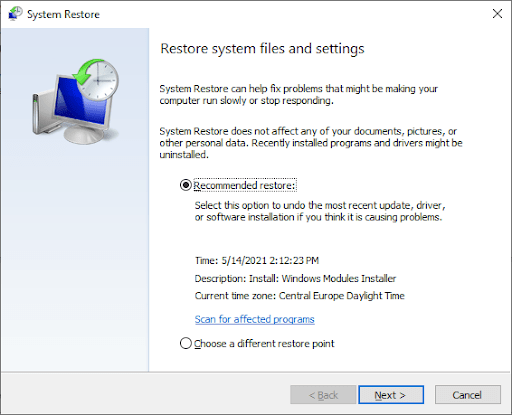This screenshot has height=415, width=512.
Task: Select the Recommended restore radio circle
Action: pos(185,185)
